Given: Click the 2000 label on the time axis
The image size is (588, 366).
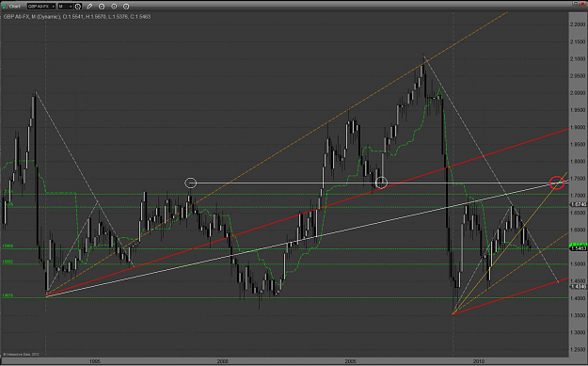Looking at the screenshot, I should [222, 361].
